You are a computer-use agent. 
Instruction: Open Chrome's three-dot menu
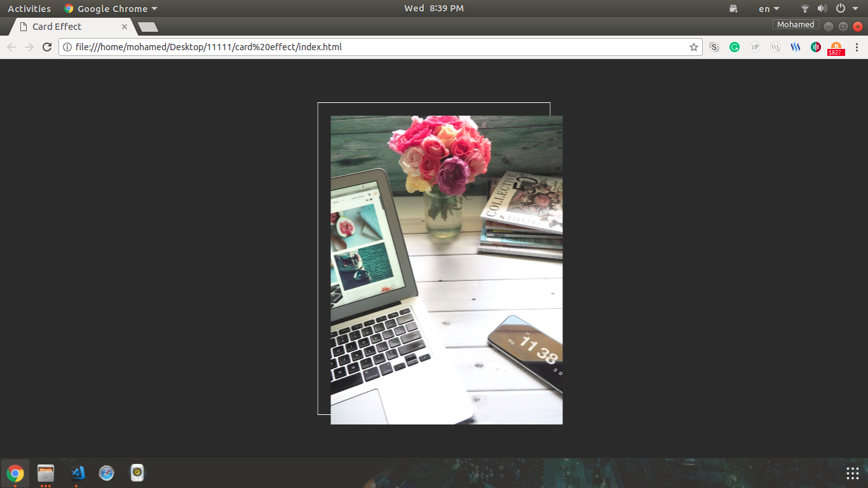[x=856, y=47]
